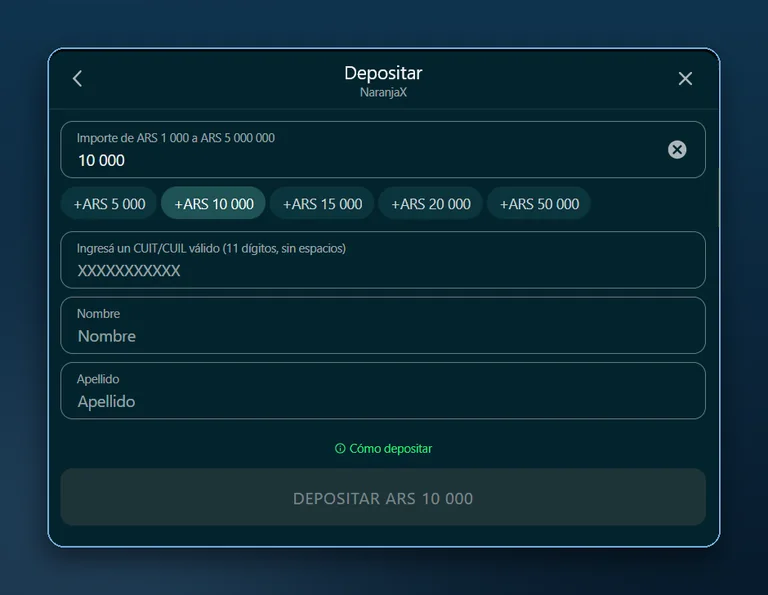Viewport: 768px width, 595px height.
Task: Click into the CUIT/CUIL input field
Action: tap(383, 260)
